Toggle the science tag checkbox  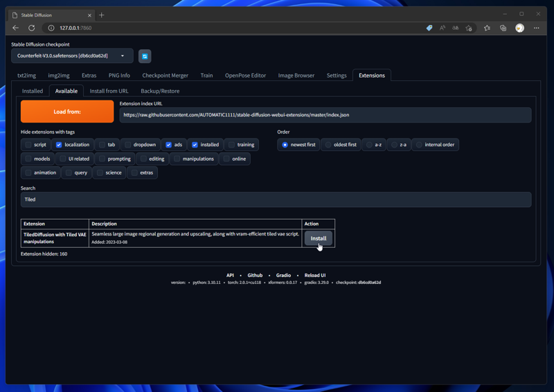[100, 172]
